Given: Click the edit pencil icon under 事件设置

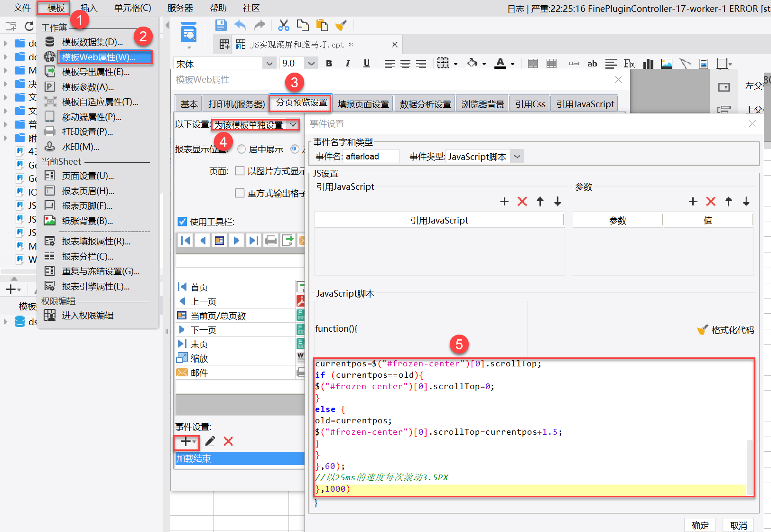Looking at the screenshot, I should tap(210, 441).
